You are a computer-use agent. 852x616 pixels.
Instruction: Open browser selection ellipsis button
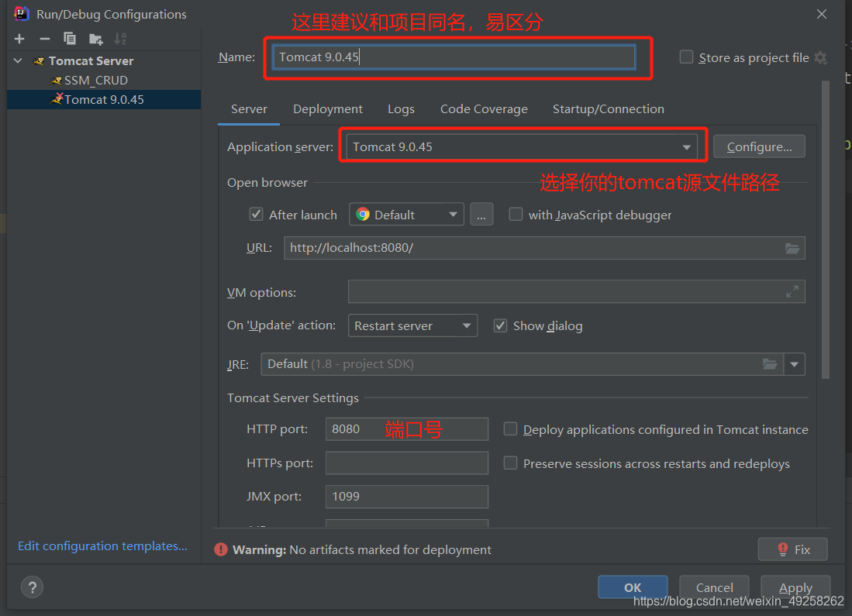click(x=481, y=215)
